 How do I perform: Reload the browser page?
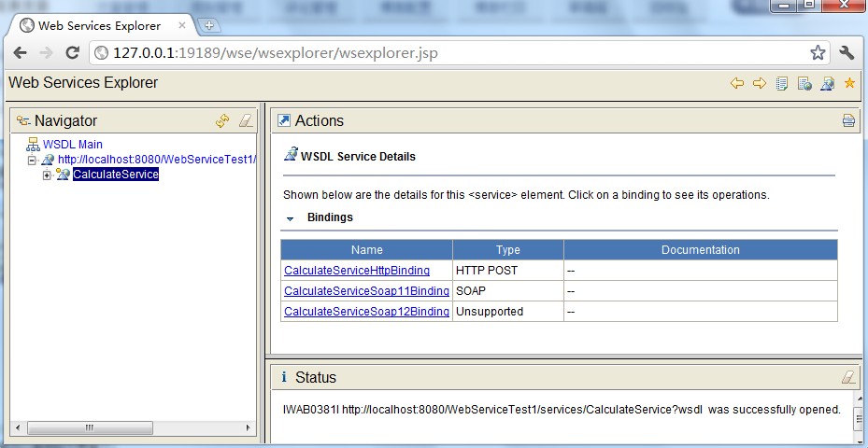(x=73, y=53)
